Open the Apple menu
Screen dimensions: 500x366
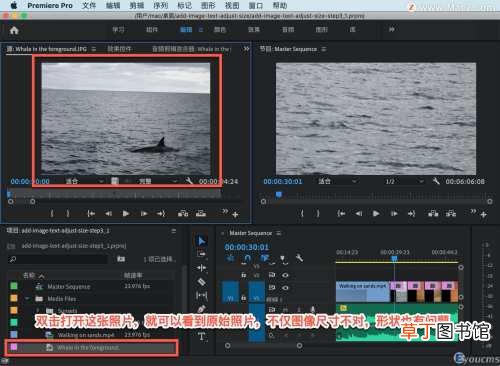click(x=14, y=5)
